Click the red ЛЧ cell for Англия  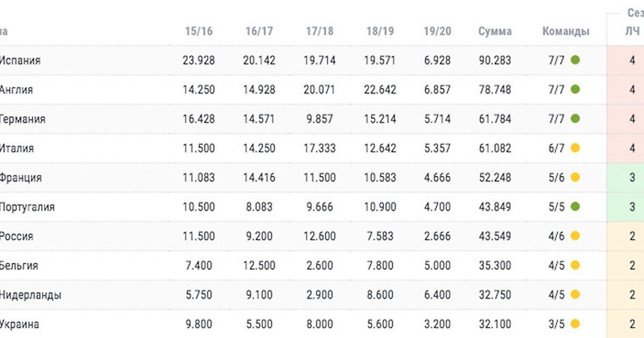coord(632,90)
